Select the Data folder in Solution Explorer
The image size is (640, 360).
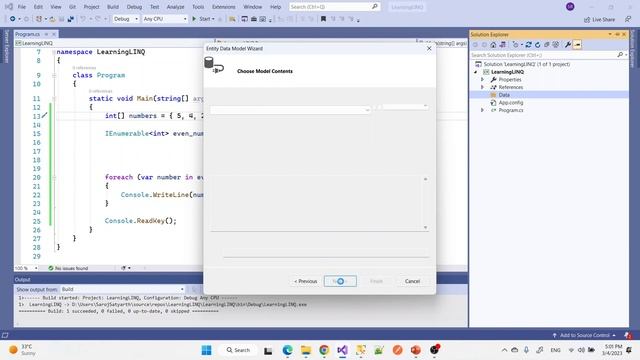click(x=504, y=95)
